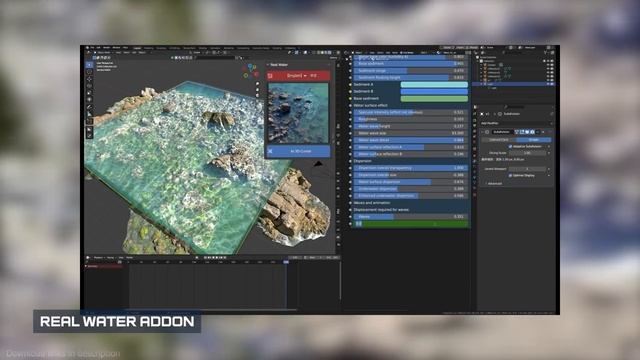640x360 pixels.
Task: Select the Scale tool
Action: [89, 93]
